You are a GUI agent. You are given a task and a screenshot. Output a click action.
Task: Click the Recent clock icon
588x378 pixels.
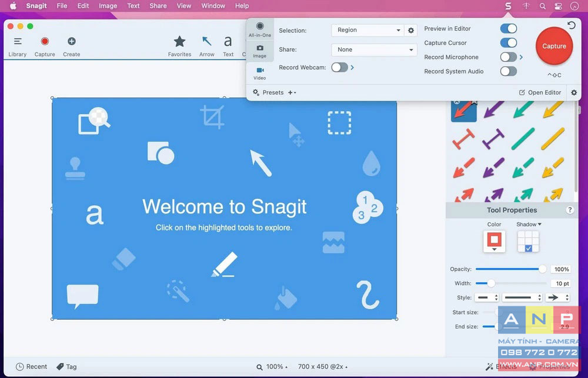click(20, 367)
